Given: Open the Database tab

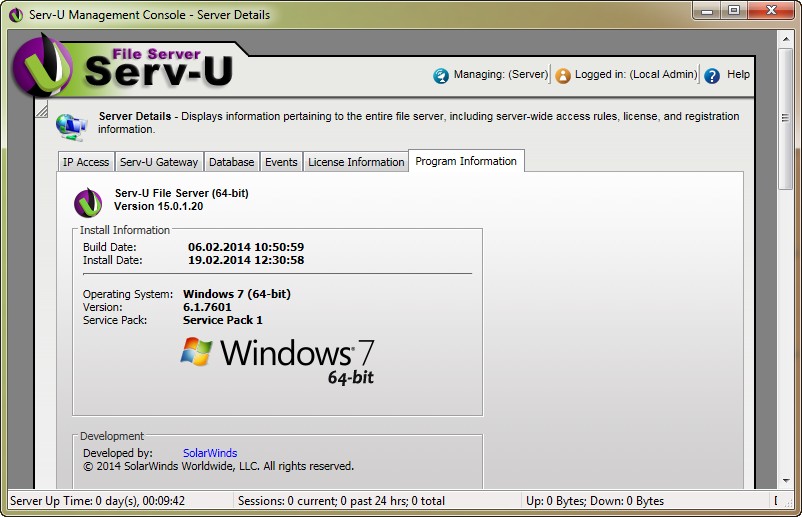Looking at the screenshot, I should click(x=232, y=162).
